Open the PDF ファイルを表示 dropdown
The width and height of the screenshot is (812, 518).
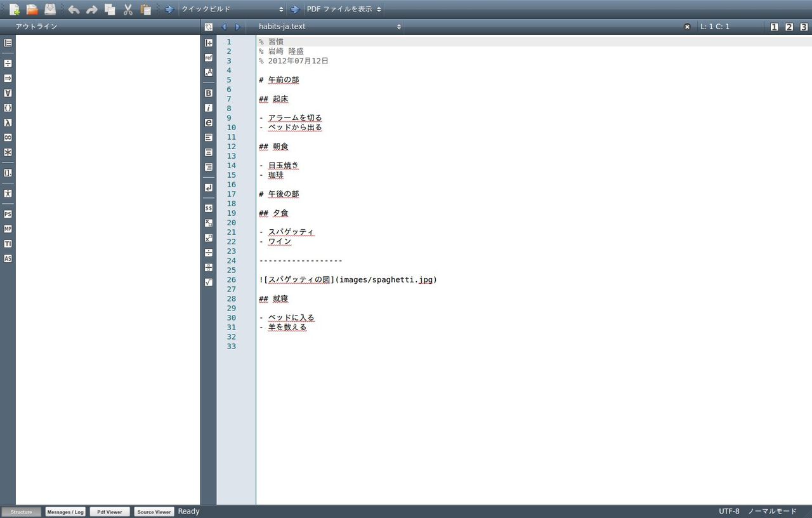click(x=343, y=10)
